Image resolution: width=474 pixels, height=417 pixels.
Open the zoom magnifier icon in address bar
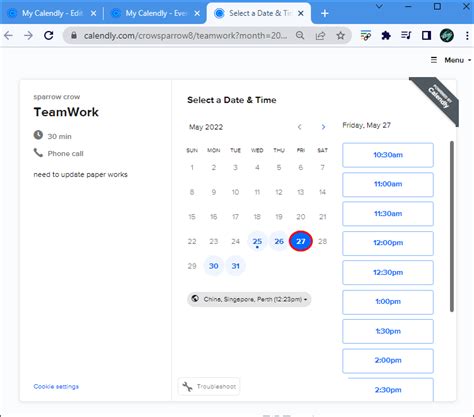pyautogui.click(x=300, y=35)
